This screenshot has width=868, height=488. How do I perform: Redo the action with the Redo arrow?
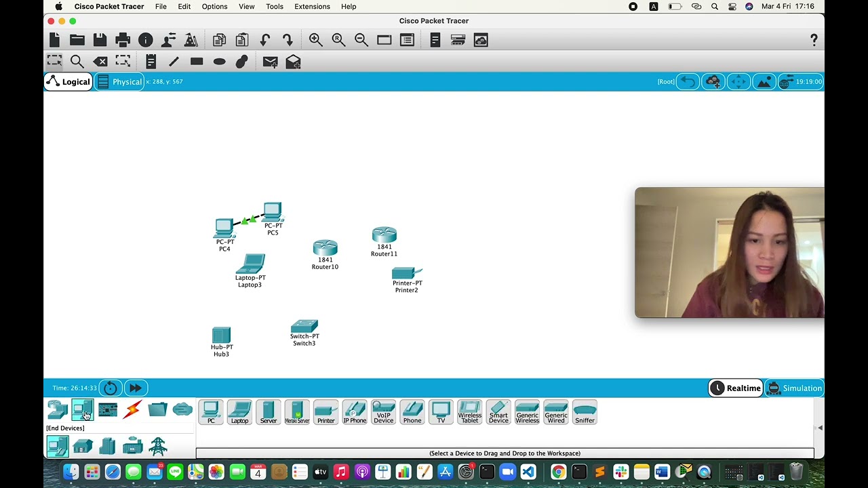coord(288,41)
